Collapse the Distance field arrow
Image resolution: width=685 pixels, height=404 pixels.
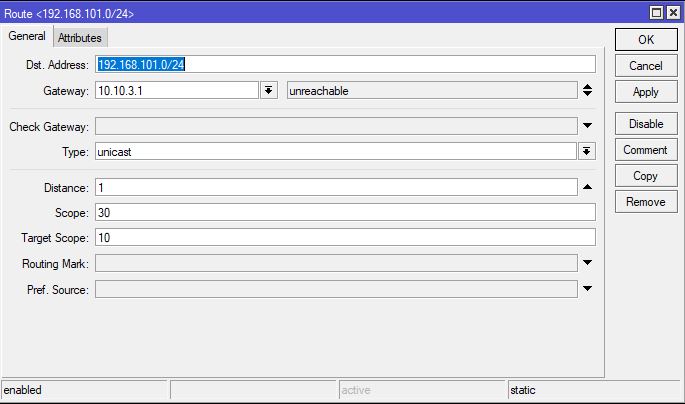[588, 187]
